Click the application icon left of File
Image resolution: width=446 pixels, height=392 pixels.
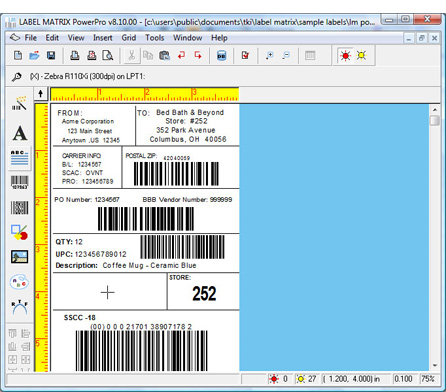point(15,38)
